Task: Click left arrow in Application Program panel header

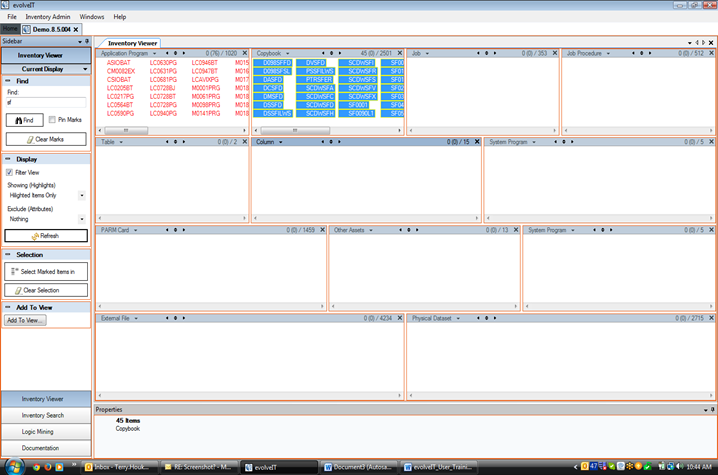Action: point(167,53)
